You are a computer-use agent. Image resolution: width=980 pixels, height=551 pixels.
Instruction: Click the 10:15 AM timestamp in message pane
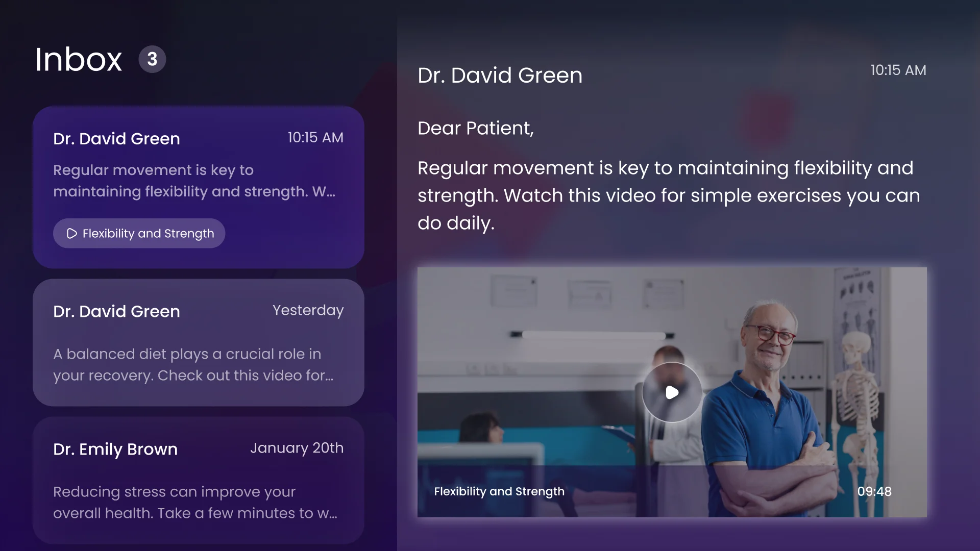898,70
